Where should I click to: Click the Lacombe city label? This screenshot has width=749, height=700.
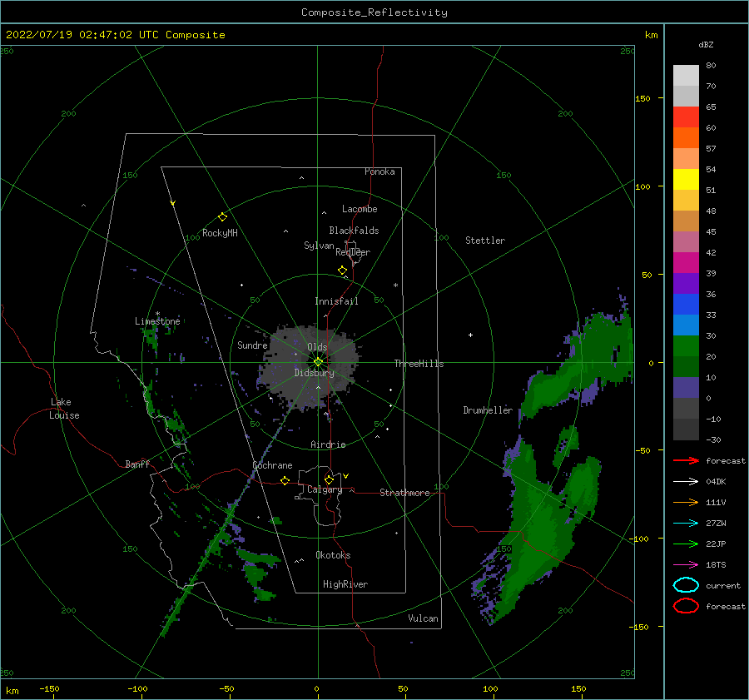tap(360, 209)
